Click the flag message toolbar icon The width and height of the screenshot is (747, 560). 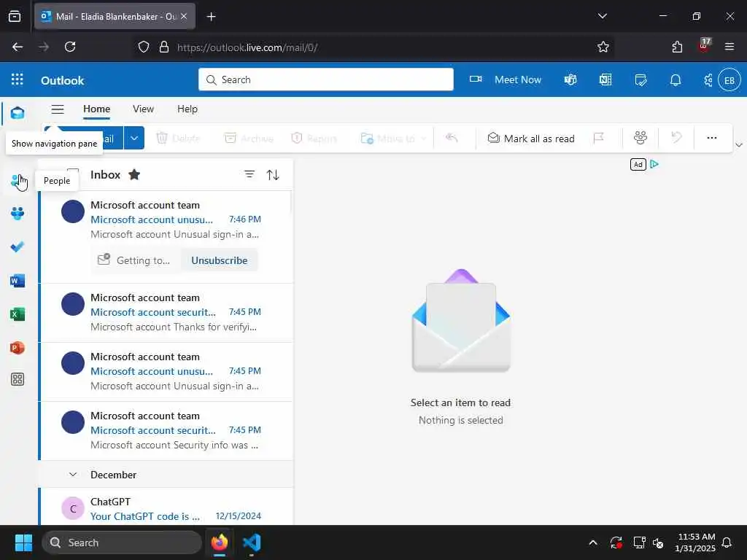tap(599, 138)
